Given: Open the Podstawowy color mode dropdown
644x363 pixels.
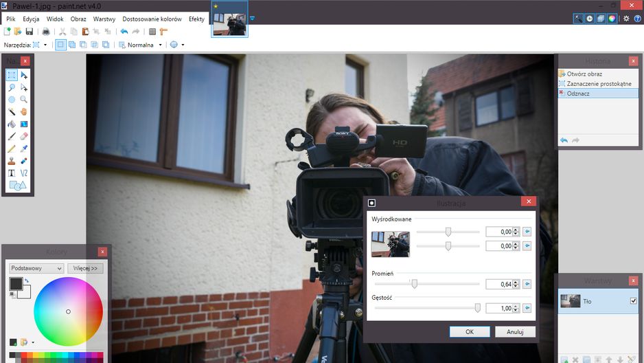Looking at the screenshot, I should tap(36, 268).
